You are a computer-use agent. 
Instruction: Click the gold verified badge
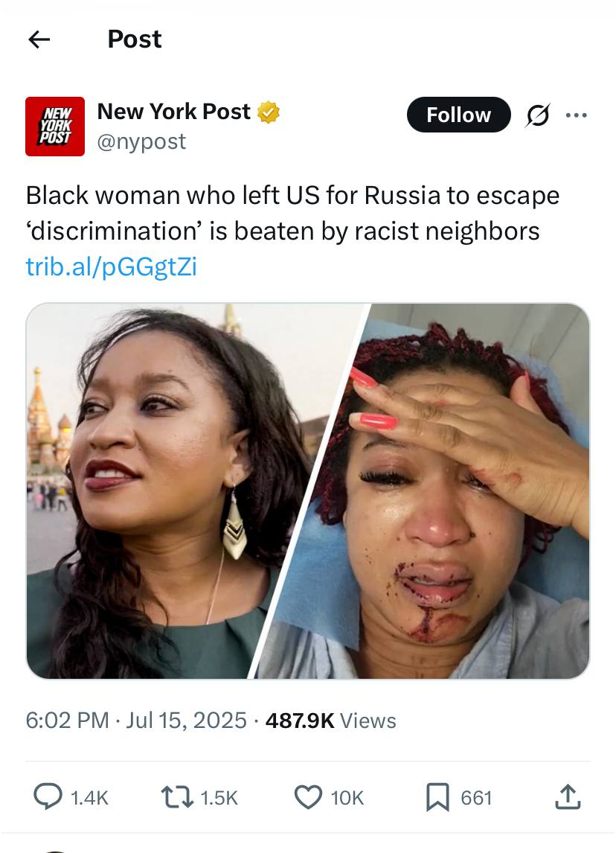coord(268,112)
